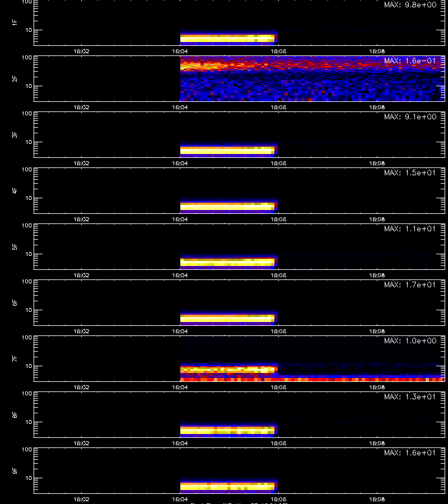Click the bright yellow band in the 3F spectrogram
This screenshot has width=448, height=504.
[x=227, y=150]
